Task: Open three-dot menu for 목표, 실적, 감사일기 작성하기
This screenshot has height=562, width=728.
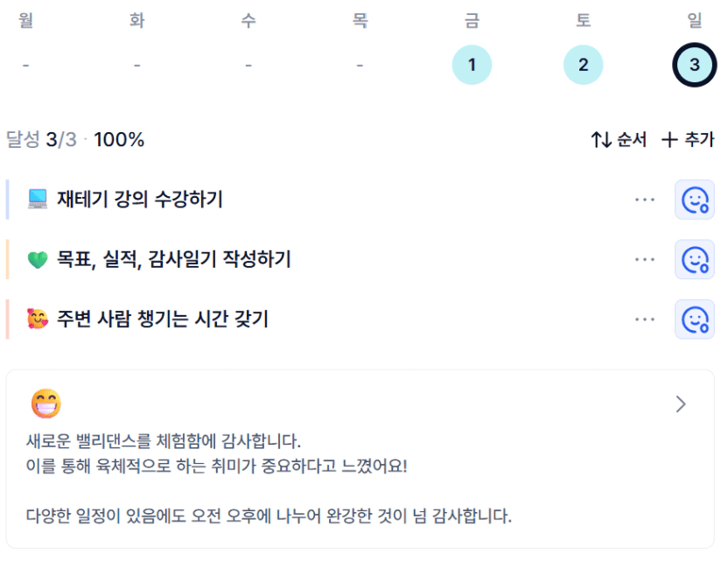Action: click(x=644, y=259)
